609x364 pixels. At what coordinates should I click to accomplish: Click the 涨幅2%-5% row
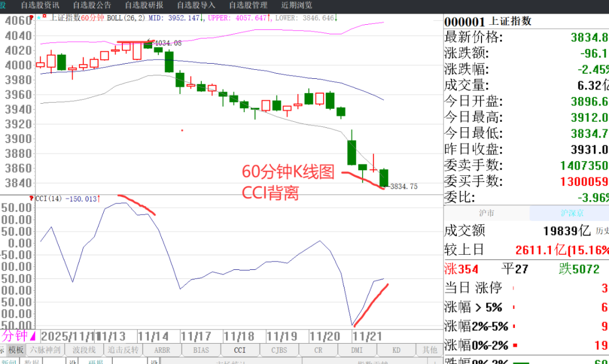526,326
